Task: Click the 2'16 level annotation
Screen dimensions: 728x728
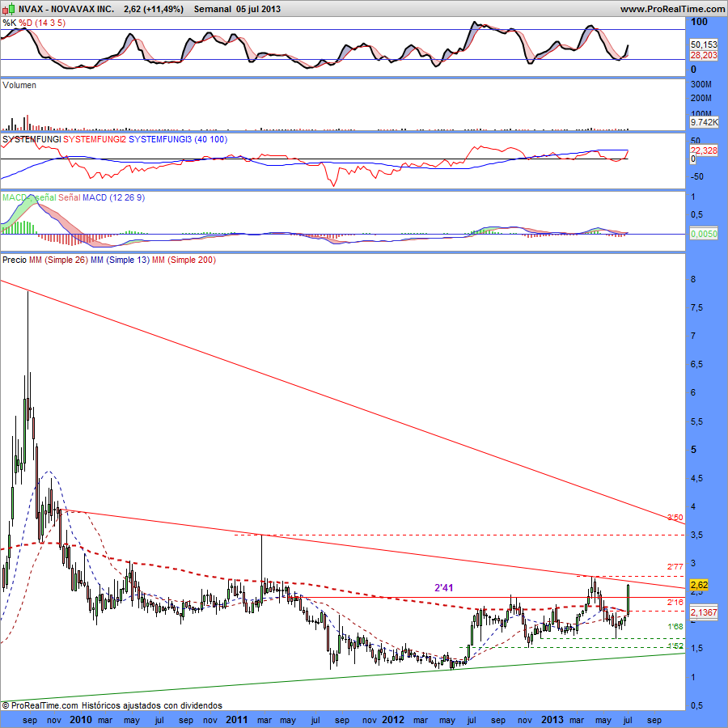Action: [675, 602]
